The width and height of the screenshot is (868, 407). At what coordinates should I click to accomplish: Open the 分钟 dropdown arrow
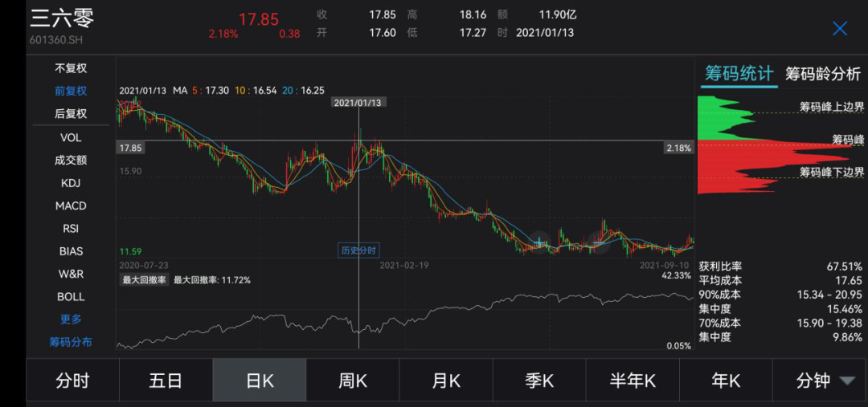tap(847, 381)
